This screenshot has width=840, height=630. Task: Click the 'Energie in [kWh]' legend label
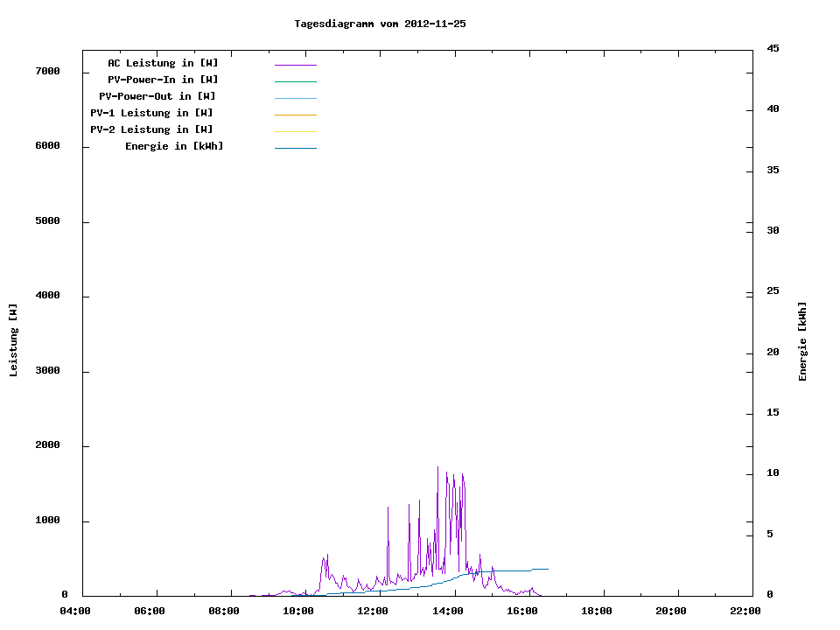[x=174, y=146]
